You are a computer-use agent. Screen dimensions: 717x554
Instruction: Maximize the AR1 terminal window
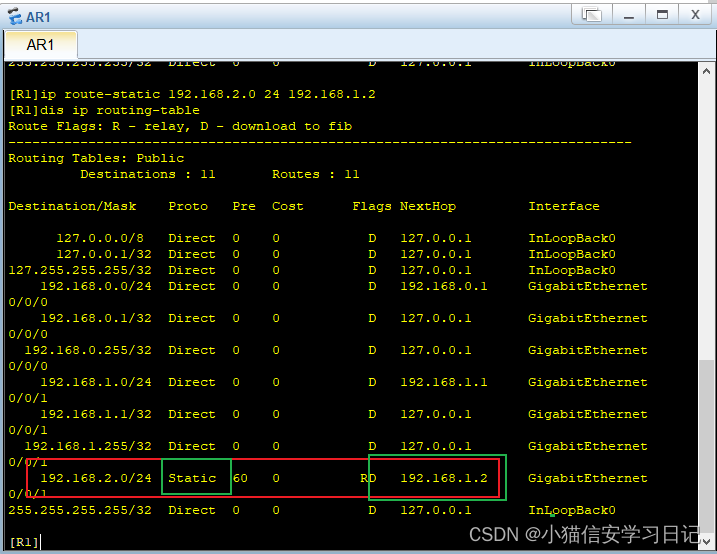tap(662, 15)
